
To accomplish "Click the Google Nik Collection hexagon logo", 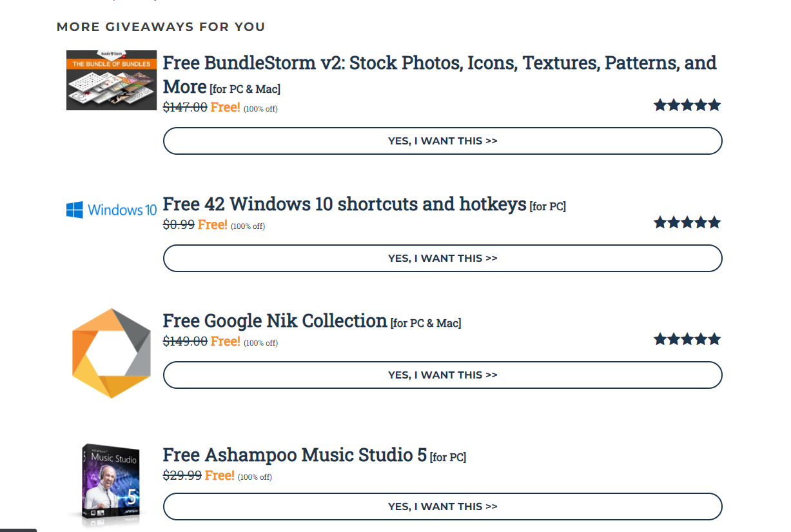I will (112, 353).
